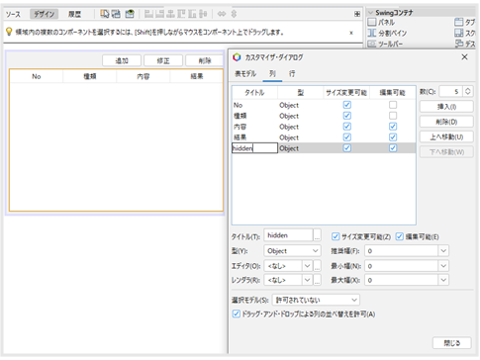Click the 修正 button in the design form
The image size is (480, 360).
point(163,61)
